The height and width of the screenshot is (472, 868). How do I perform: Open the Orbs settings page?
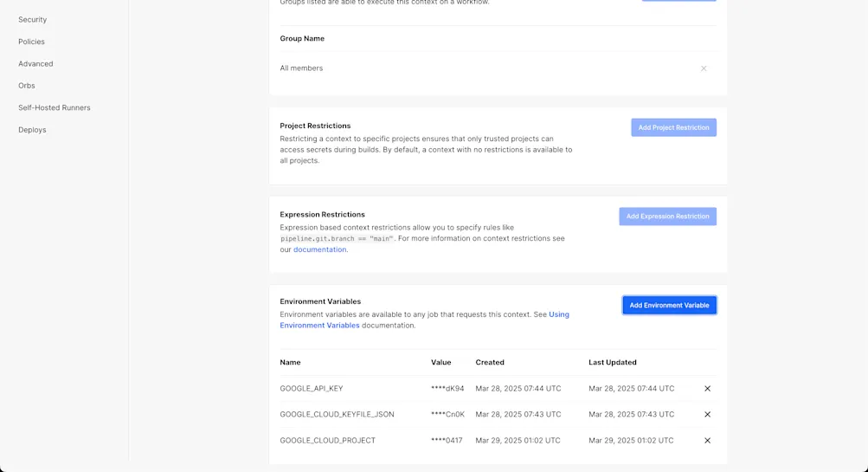click(x=26, y=86)
